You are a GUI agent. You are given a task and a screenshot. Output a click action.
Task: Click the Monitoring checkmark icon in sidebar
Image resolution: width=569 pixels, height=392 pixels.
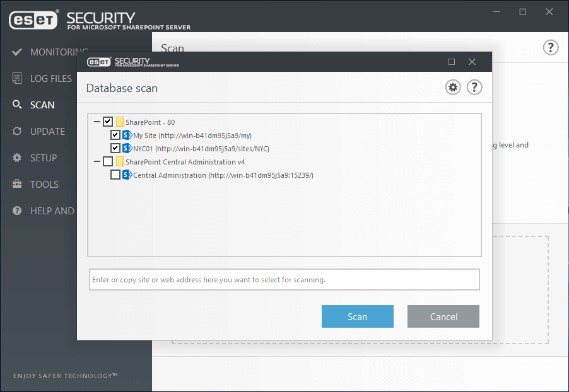[16, 52]
